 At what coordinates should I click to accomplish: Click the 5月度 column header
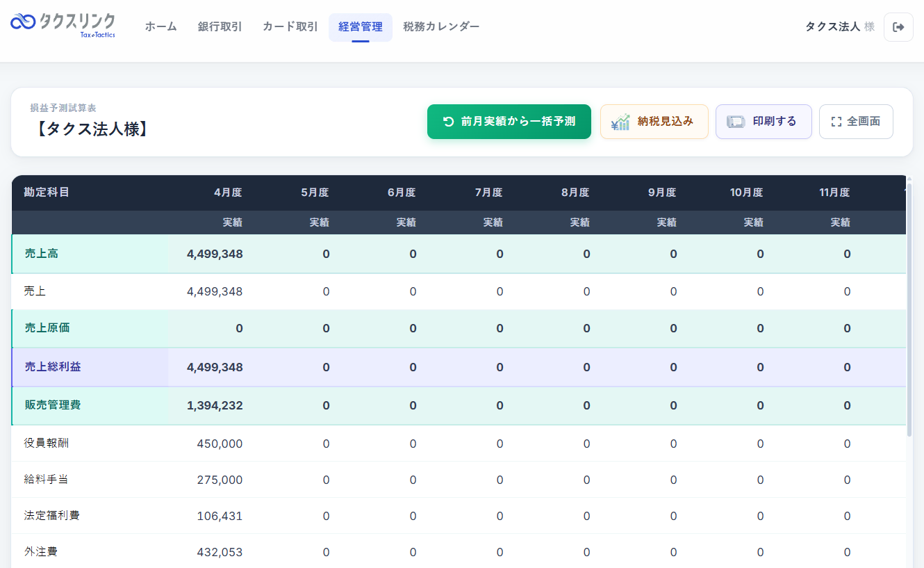[315, 193]
